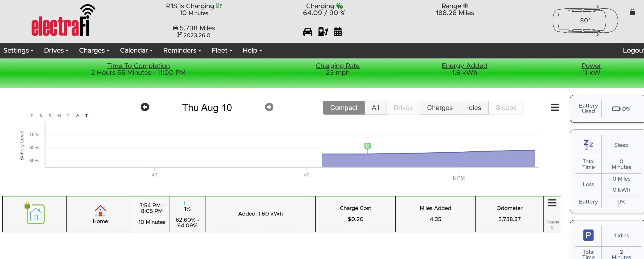The image size is (644, 259).
Task: Click the 7:54 PM - 8:05 PM time cell
Action: point(152,214)
